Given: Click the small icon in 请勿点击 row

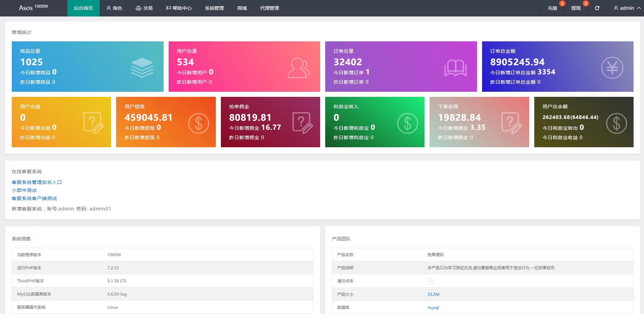Looking at the screenshot, I should [x=430, y=281].
